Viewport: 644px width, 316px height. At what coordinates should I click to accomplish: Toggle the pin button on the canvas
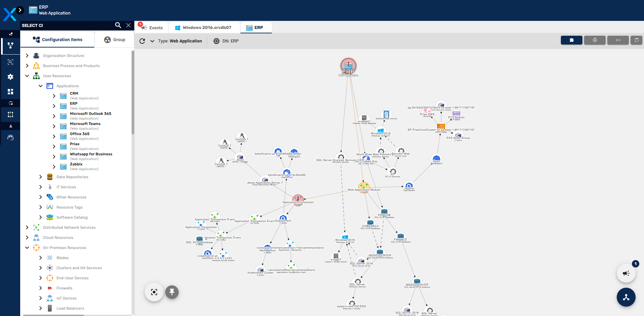(172, 292)
